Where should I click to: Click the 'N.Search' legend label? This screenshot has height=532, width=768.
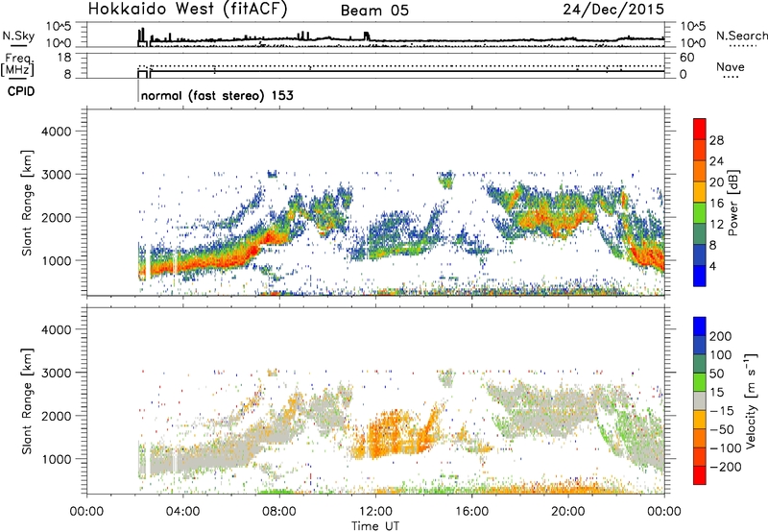pos(741,36)
